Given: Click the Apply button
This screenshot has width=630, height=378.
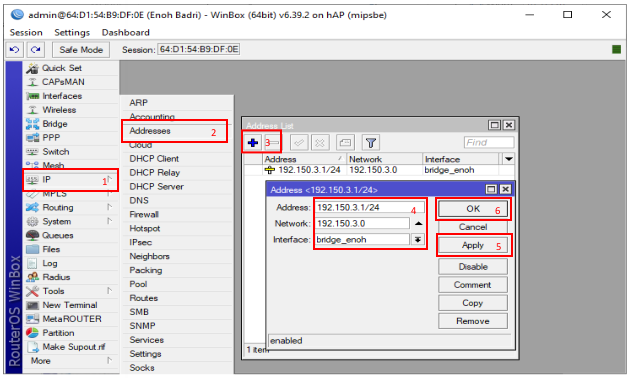Looking at the screenshot, I should click(x=473, y=245).
